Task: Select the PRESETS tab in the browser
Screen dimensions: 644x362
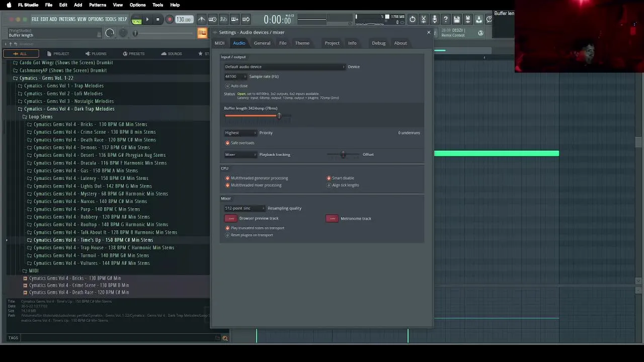Action: [133, 54]
